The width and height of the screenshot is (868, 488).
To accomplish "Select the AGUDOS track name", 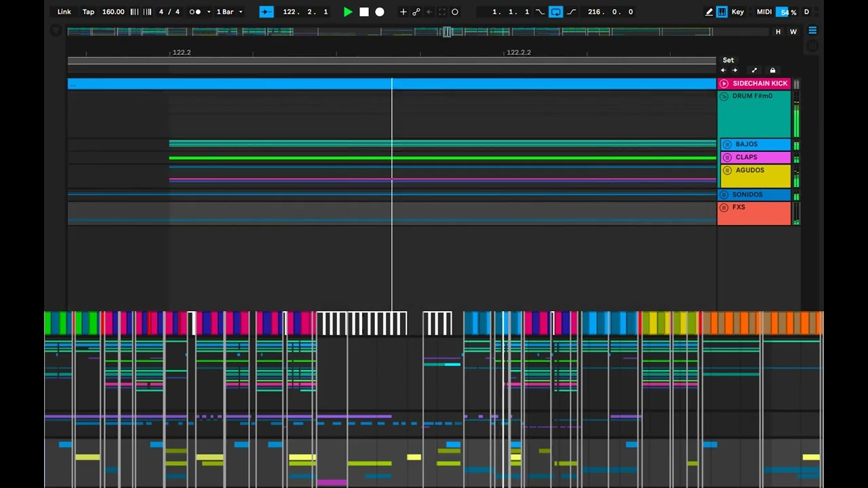I will pos(750,170).
